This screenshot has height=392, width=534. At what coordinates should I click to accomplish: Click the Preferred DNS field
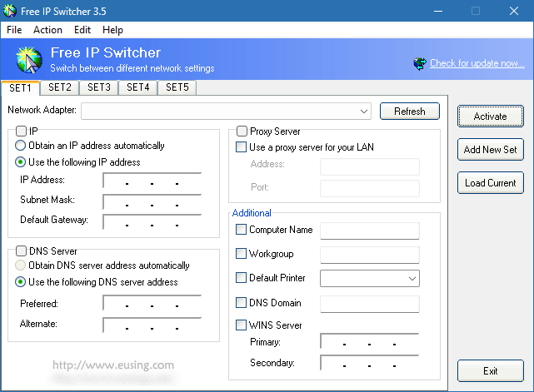click(152, 302)
